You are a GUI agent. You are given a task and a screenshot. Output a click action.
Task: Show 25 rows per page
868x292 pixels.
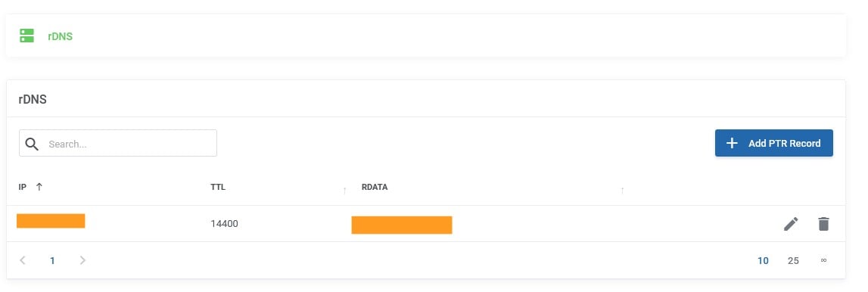[x=793, y=260]
